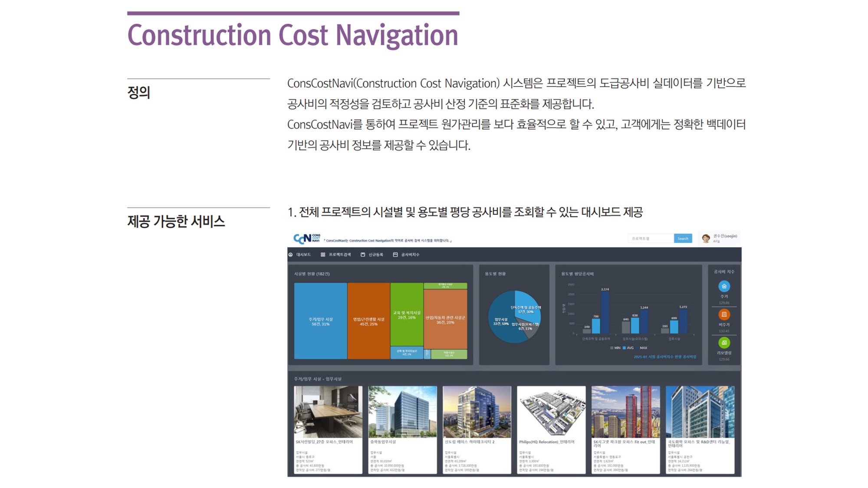Click the CCN ConsCostNavi logo
868x488 pixels.
(307, 239)
